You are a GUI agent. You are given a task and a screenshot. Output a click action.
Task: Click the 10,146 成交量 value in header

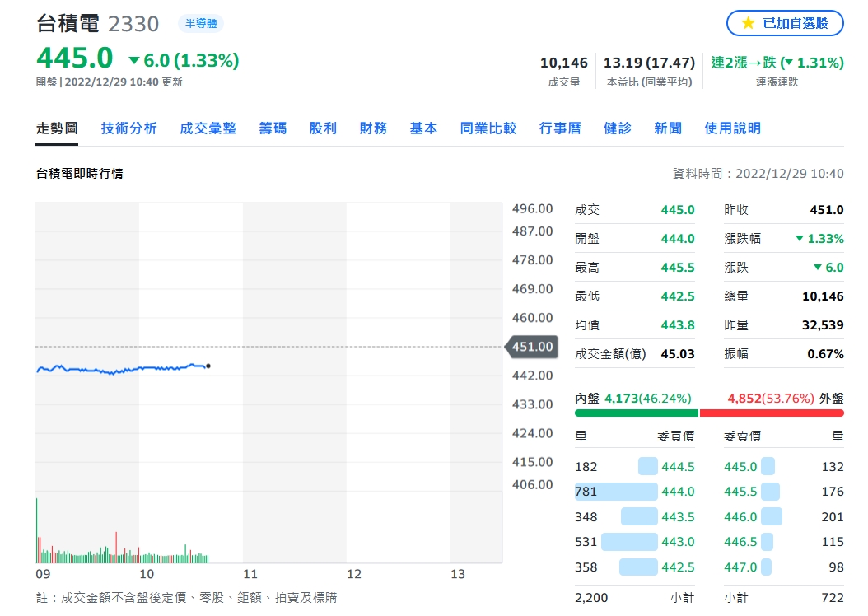pos(563,63)
